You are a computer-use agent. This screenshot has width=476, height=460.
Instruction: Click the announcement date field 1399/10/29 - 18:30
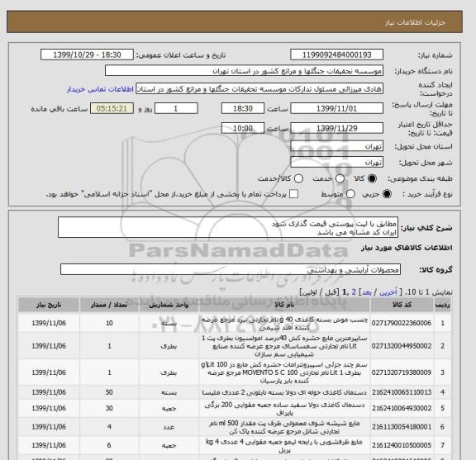pyautogui.click(x=87, y=55)
